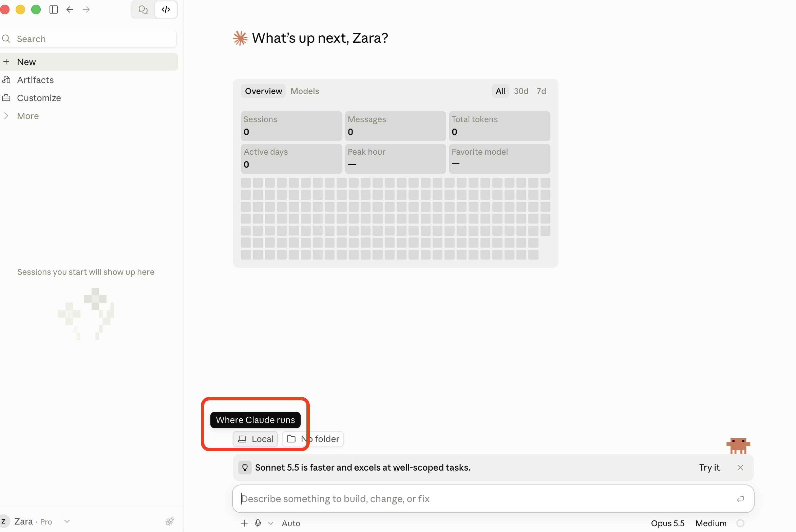Click the Claude spark icon in sidebar footer
Viewport: 796px width, 532px height.
(170, 521)
